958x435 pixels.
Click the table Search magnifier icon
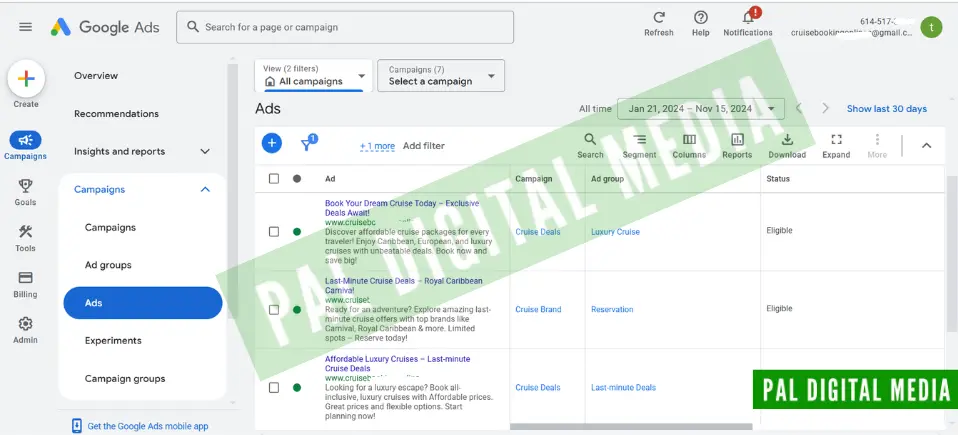(590, 140)
